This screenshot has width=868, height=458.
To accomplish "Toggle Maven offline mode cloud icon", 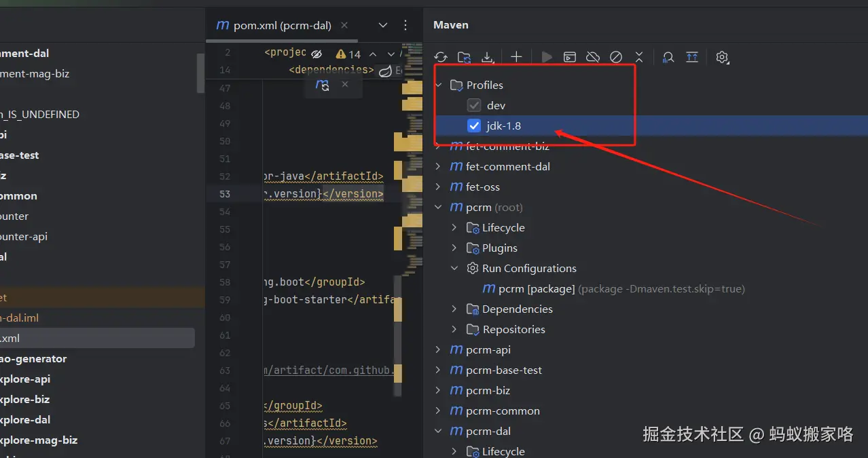I will coord(593,57).
